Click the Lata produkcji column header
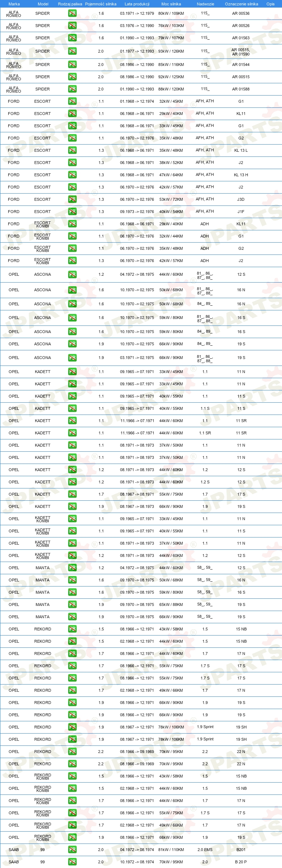The image size is (282, 868). pos(137,4)
